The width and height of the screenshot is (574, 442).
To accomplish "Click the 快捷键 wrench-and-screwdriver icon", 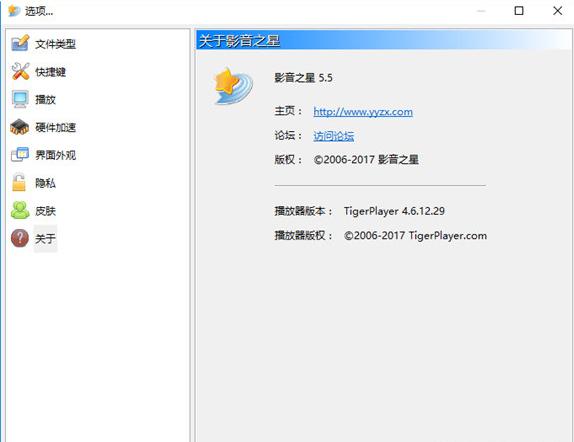I will 20,71.
